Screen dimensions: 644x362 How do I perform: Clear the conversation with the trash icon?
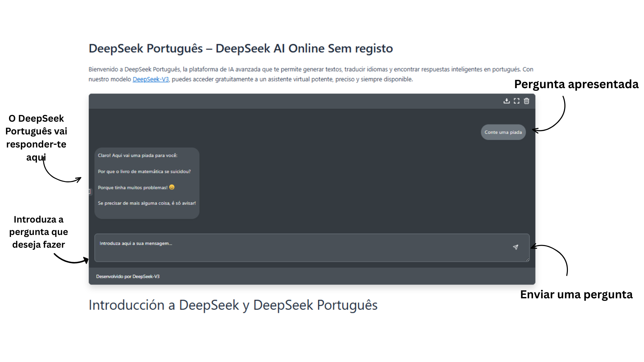click(x=526, y=101)
